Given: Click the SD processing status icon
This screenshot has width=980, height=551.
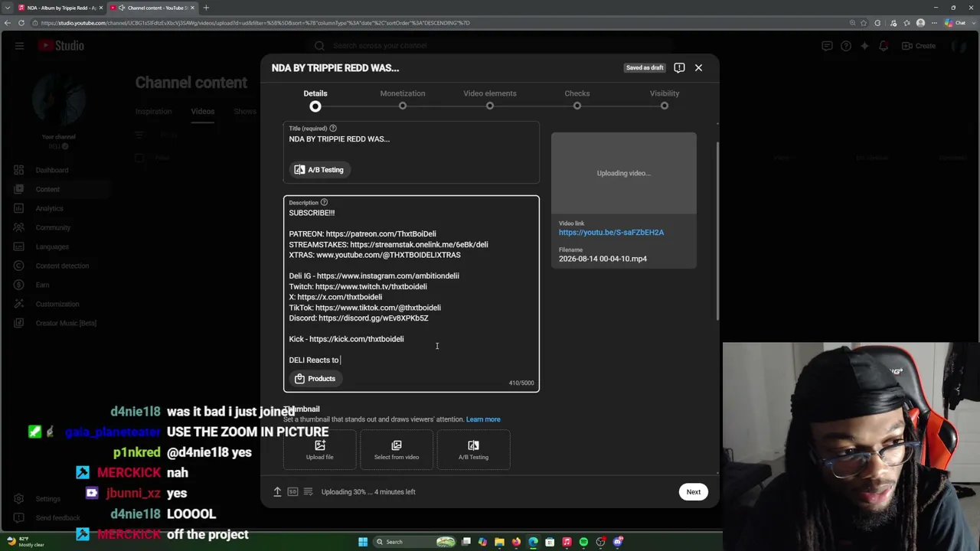Looking at the screenshot, I should [292, 492].
